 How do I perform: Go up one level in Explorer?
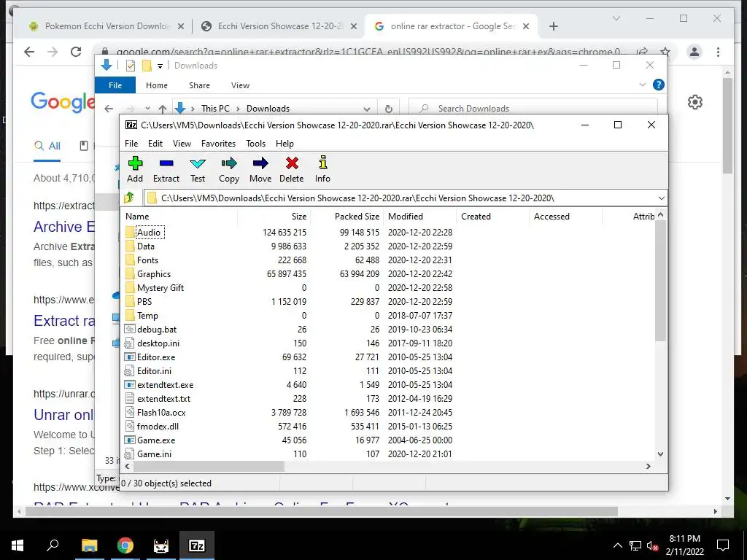(x=163, y=109)
